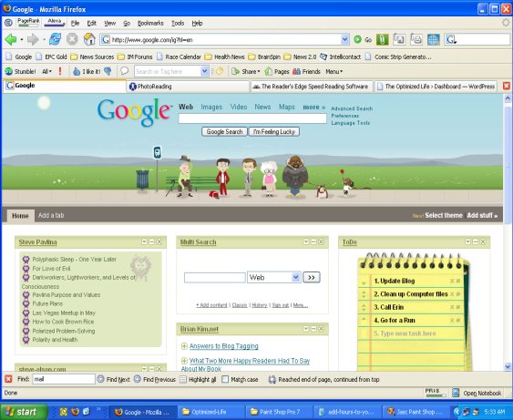Switch to The Optimized Life Dashboard tab
513x420 pixels.
(436, 87)
